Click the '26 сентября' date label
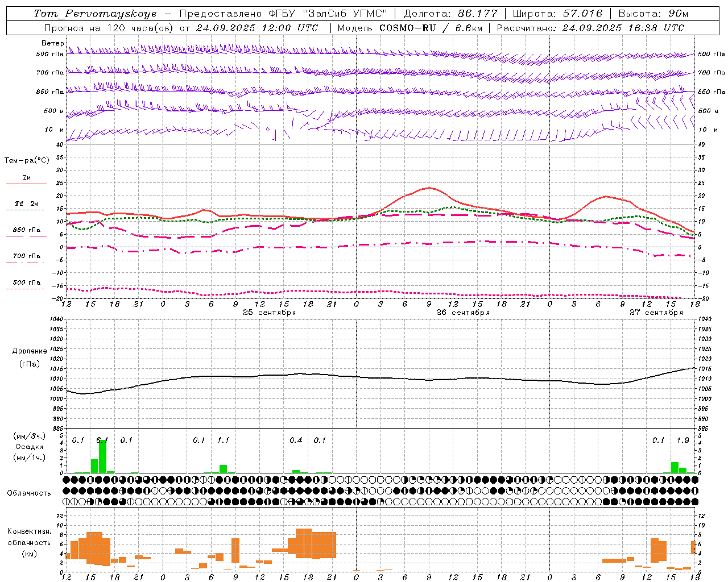The height and width of the screenshot is (582, 728). (x=462, y=313)
